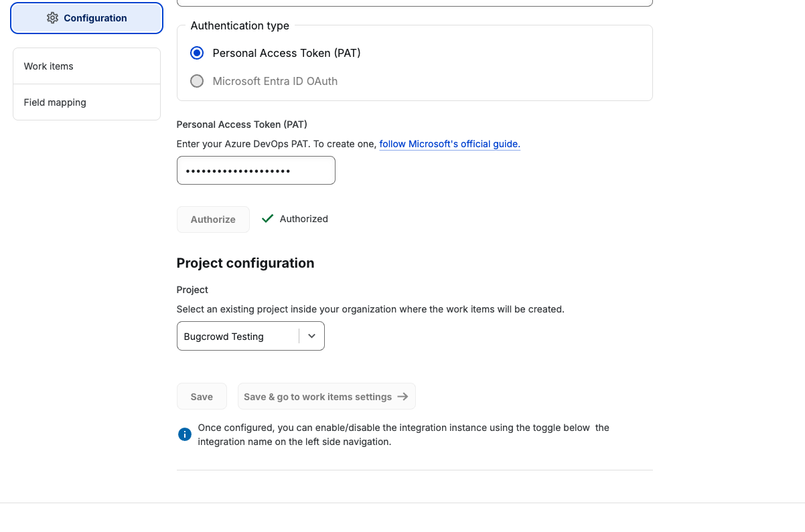Open the Work items section
Screen dimensions: 805x532
[86, 66]
